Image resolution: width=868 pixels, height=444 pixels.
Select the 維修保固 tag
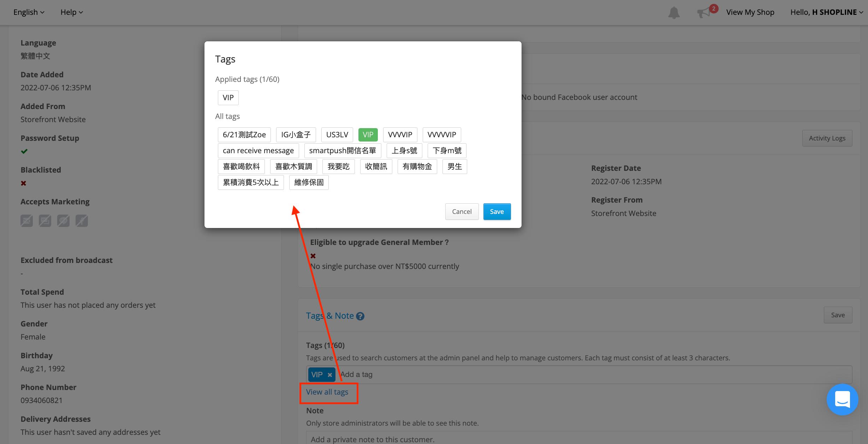pyautogui.click(x=309, y=182)
